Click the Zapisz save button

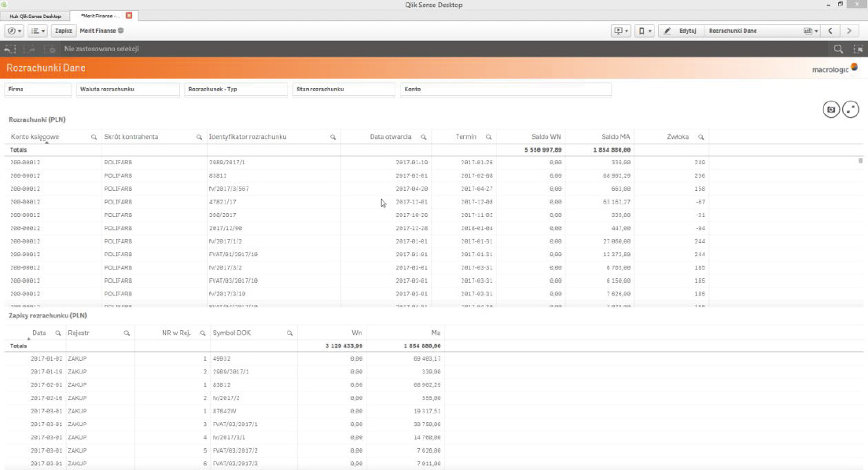click(x=64, y=31)
